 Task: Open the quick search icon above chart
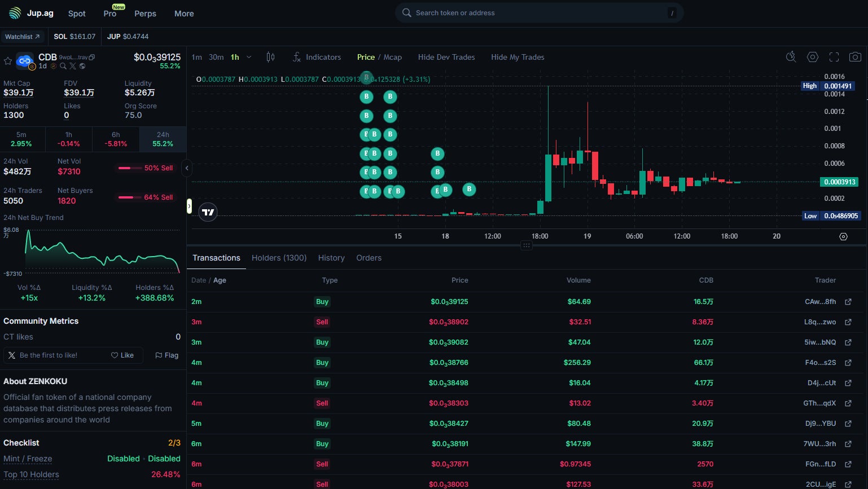point(791,57)
